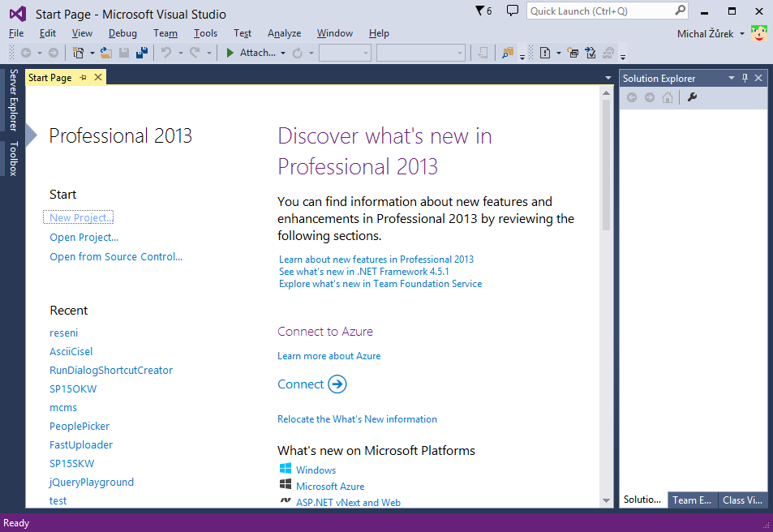Click the Find in Files toolbar icon
This screenshot has height=532, width=773.
pyautogui.click(x=507, y=54)
